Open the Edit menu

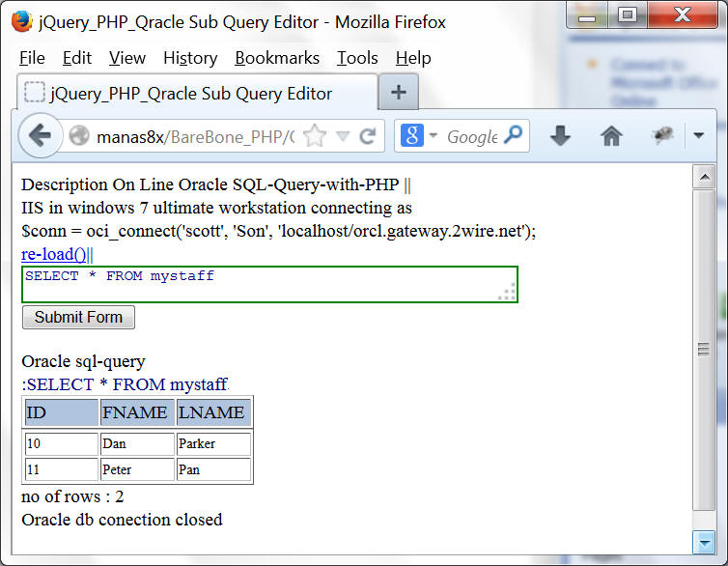point(77,58)
